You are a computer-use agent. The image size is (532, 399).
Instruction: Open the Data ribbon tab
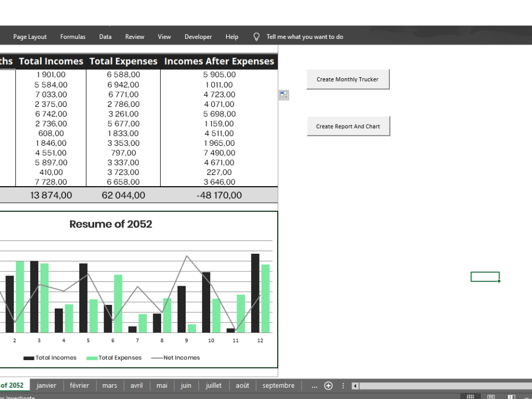coord(105,37)
